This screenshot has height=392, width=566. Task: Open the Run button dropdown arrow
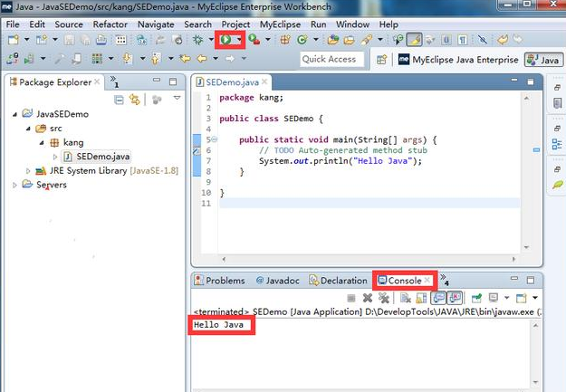click(x=238, y=40)
